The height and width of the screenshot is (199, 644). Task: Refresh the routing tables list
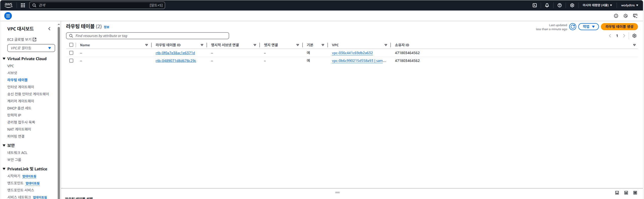coord(573,27)
